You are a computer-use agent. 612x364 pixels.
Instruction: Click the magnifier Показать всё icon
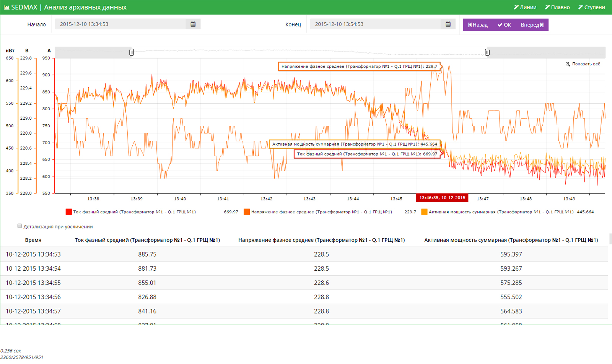(x=568, y=64)
